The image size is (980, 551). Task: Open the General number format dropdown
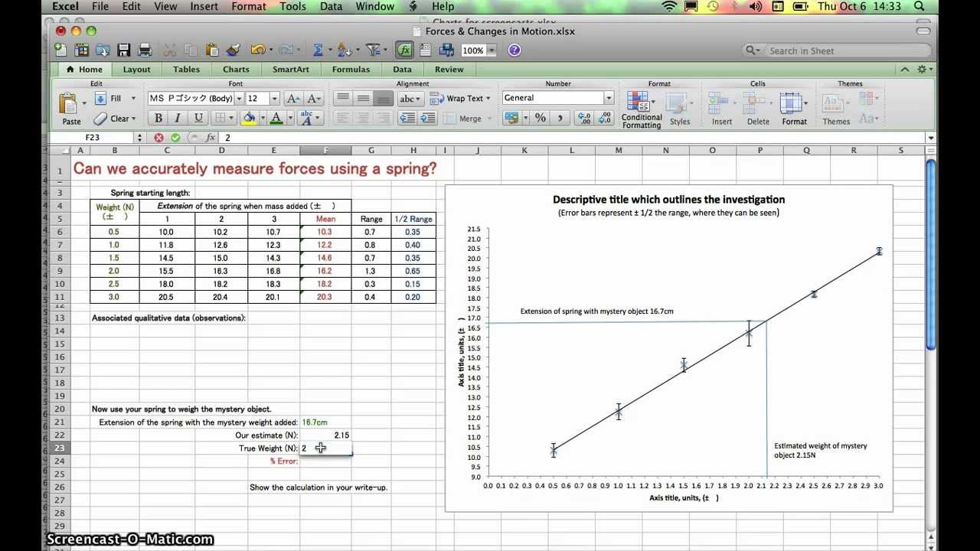609,98
